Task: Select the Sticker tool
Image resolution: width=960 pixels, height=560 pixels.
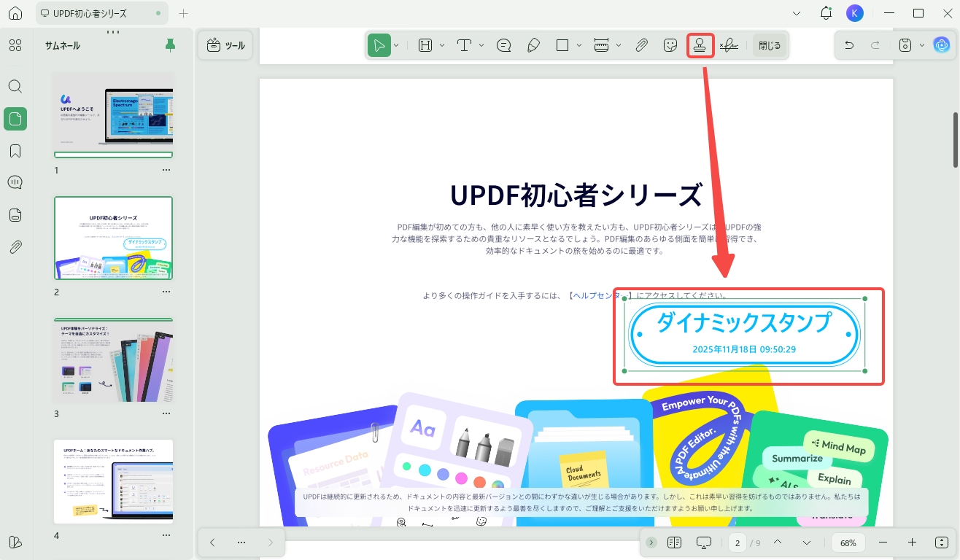Action: click(670, 44)
